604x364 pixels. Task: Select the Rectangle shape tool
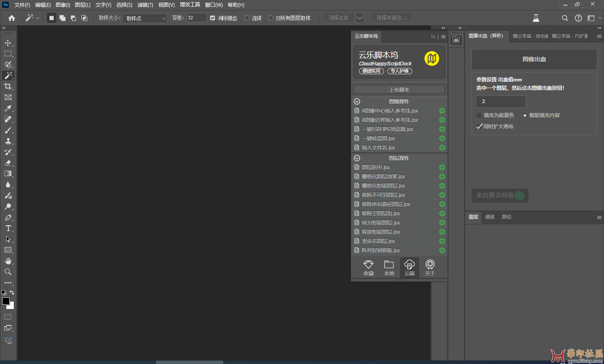coord(8,250)
